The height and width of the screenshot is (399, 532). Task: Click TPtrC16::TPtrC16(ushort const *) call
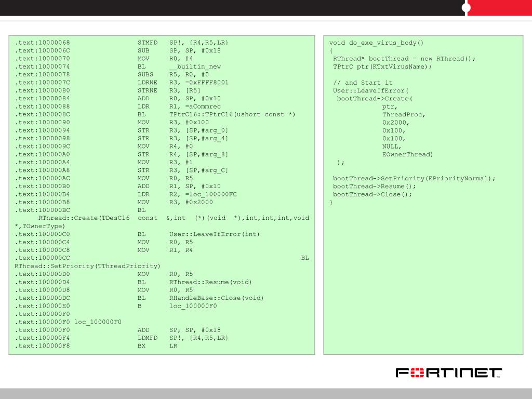232,115
